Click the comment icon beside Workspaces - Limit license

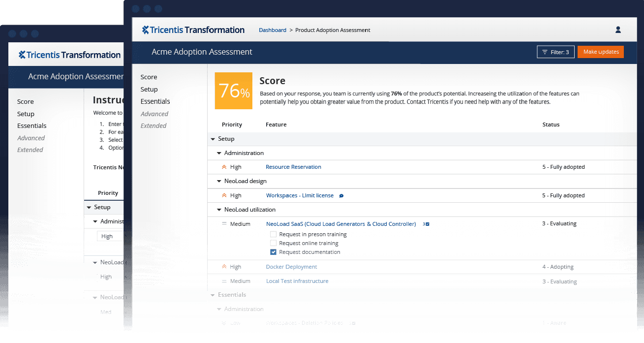[341, 196]
